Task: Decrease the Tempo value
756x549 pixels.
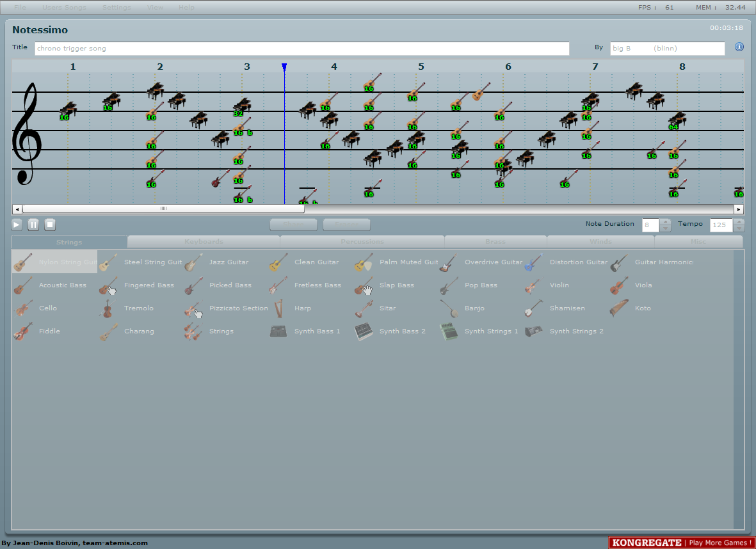Action: coord(739,228)
